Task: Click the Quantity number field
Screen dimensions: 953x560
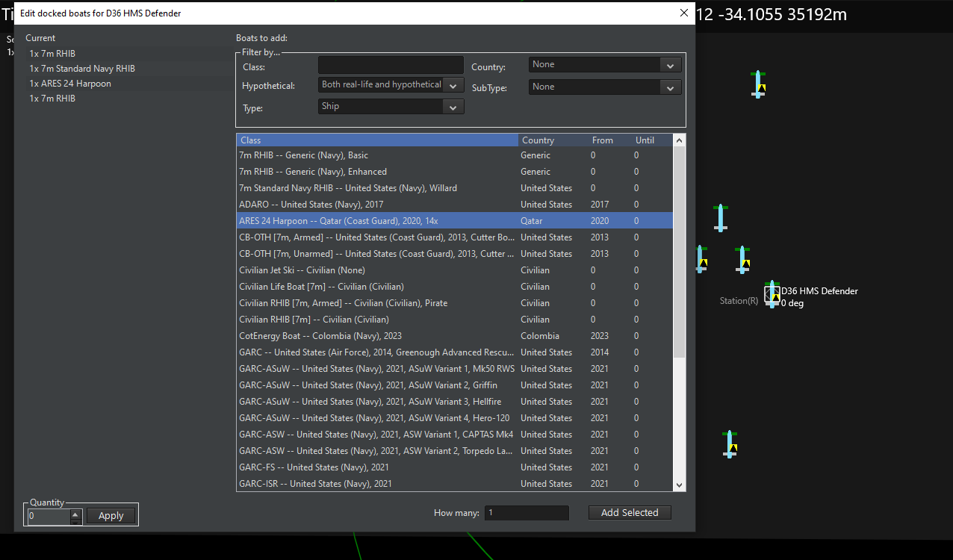Action: (49, 516)
